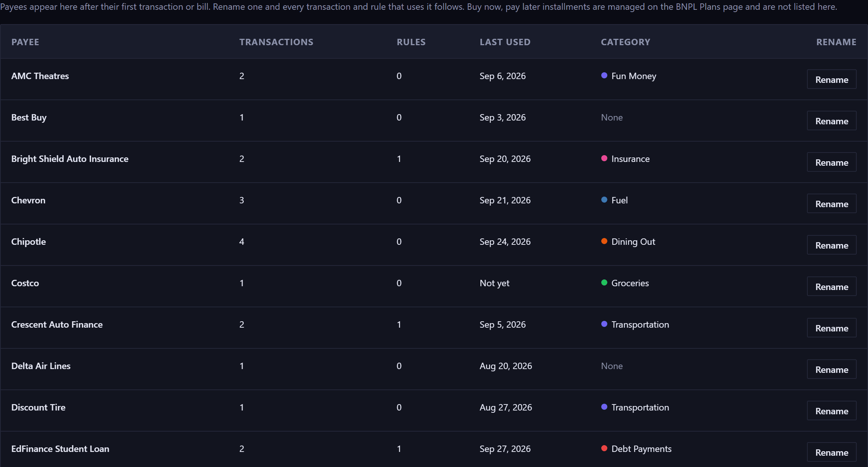The image size is (868, 467).
Task: Click None category in Delta Air Lines row
Action: coord(611,366)
